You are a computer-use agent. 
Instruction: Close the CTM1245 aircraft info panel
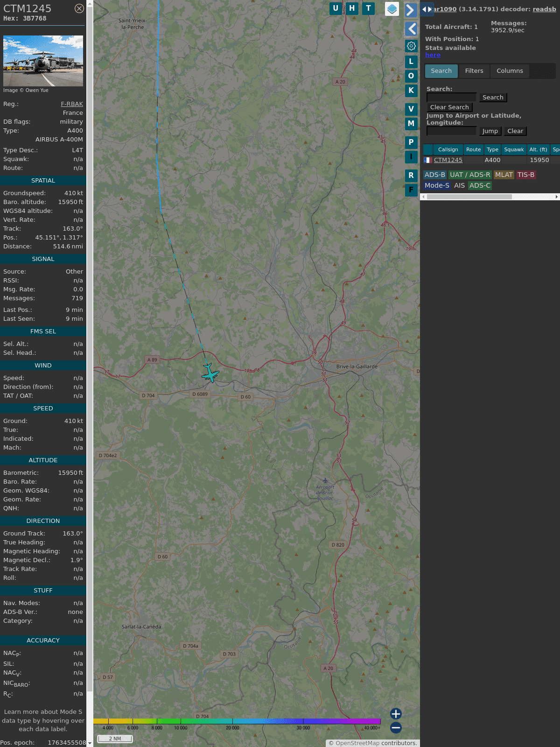pos(79,8)
